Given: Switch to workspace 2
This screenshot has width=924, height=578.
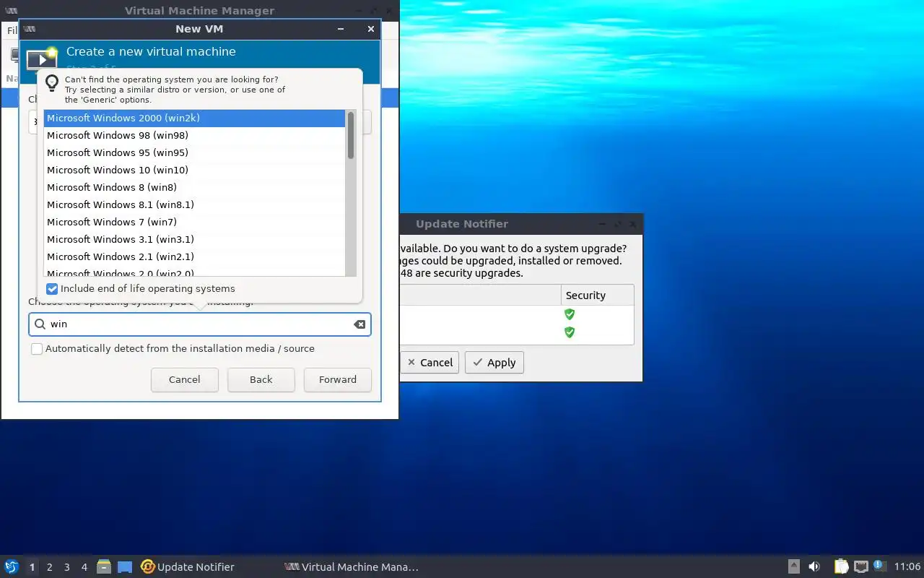Looking at the screenshot, I should [49, 567].
